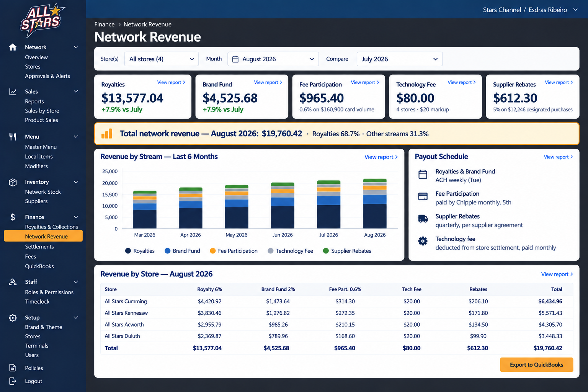
Task: Select Network Revenue sidebar item
Action: click(43, 236)
